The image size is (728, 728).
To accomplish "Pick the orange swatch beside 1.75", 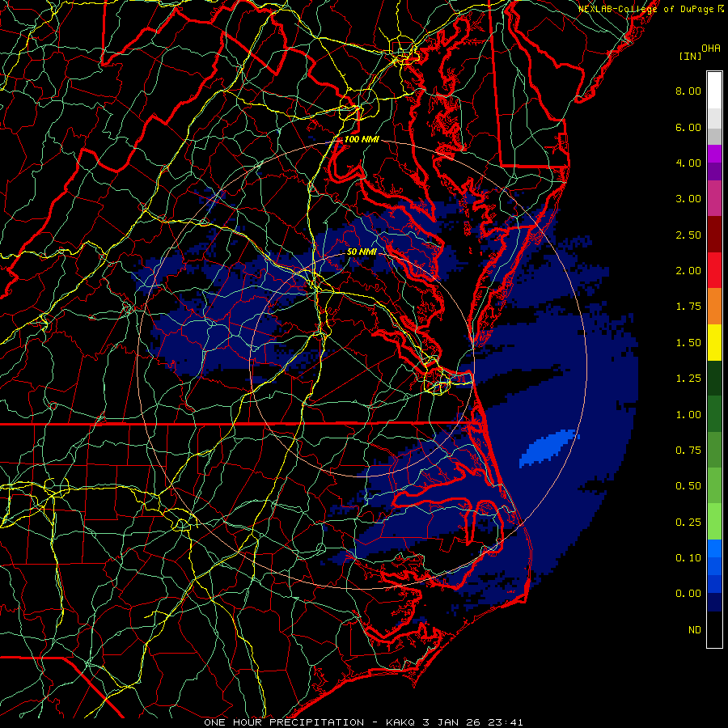I will tap(714, 307).
